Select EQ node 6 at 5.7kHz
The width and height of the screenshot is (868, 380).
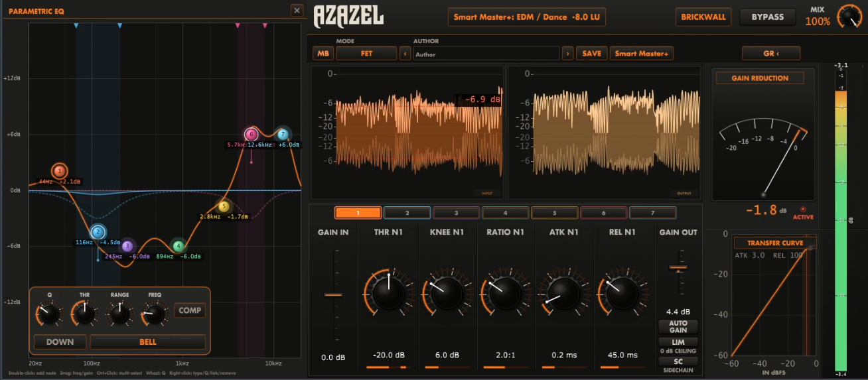[x=251, y=135]
